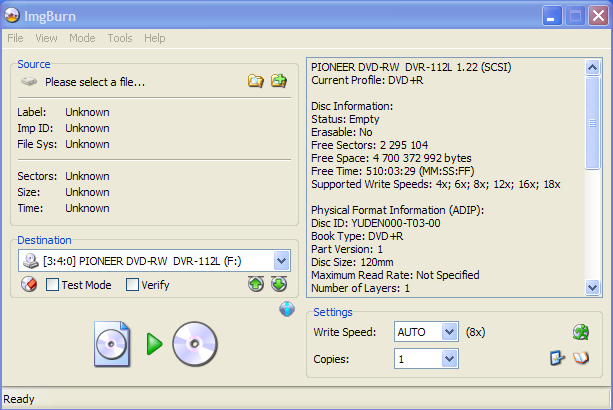Click 'Please select a file...' text
This screenshot has width=613, height=410.
pos(95,82)
